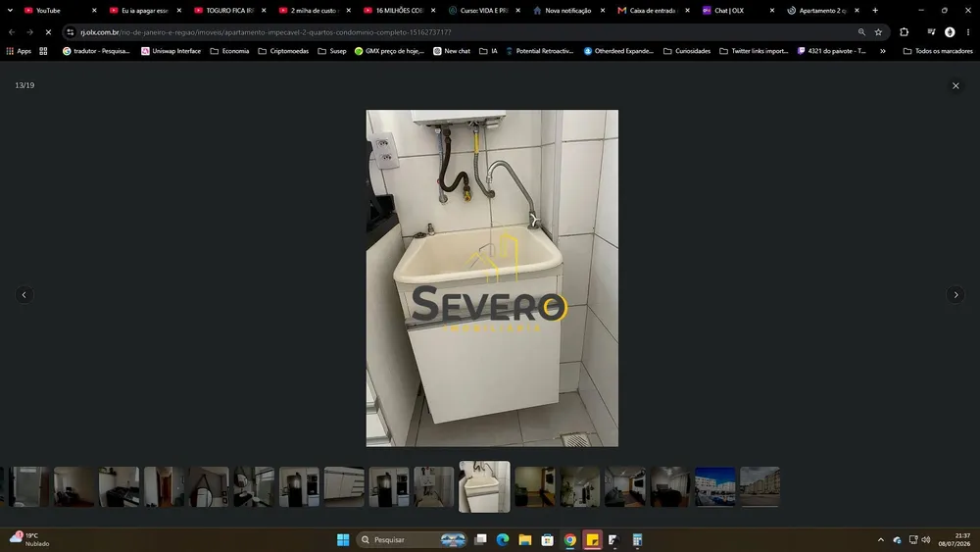980x552 pixels.
Task: Expand the IA bookmark folder
Action: pyautogui.click(x=488, y=51)
